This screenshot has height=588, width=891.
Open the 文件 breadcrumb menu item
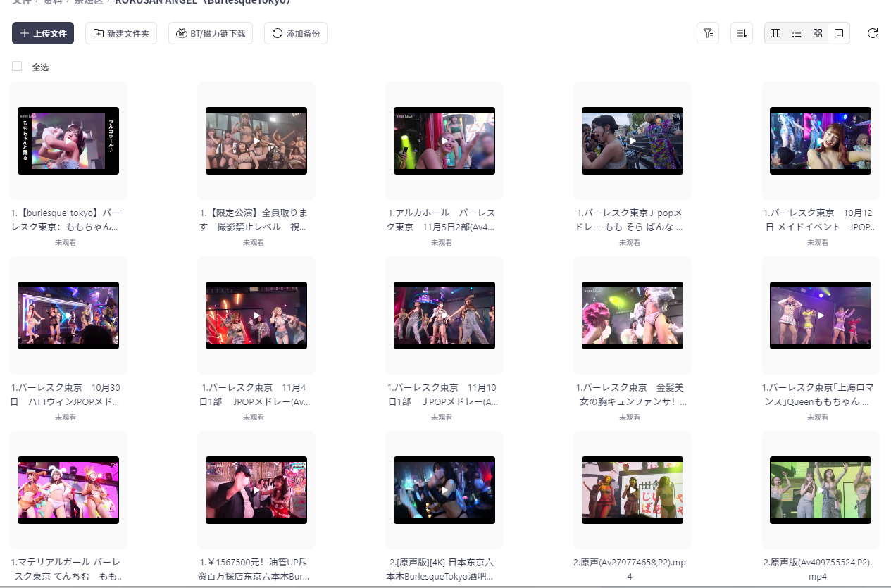(x=21, y=3)
